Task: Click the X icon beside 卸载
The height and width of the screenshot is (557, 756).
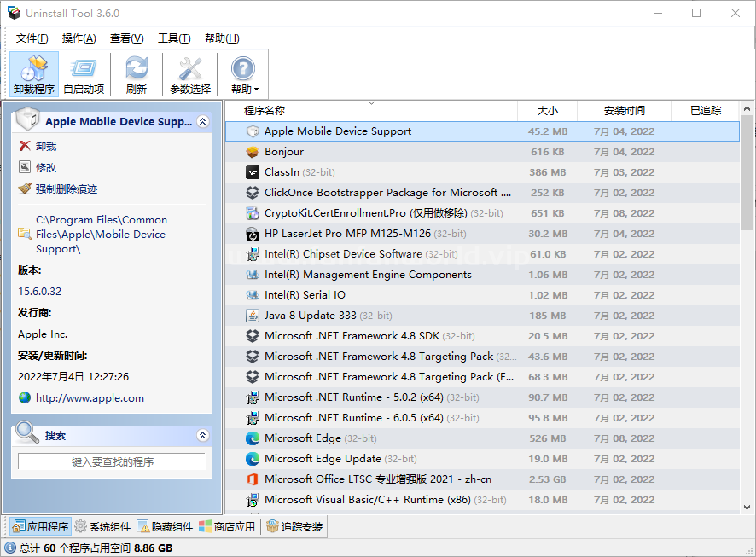Action: point(25,146)
